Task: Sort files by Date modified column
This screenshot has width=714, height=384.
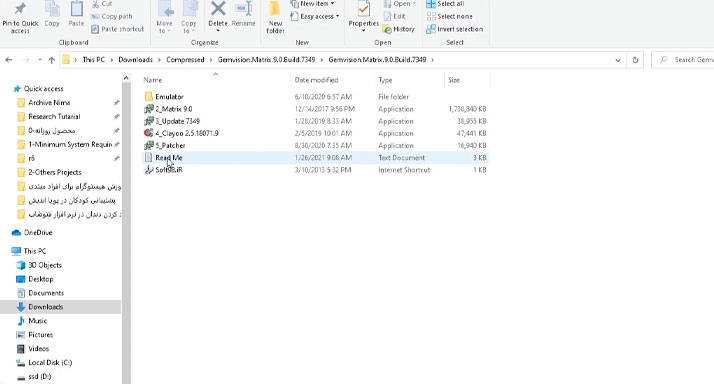Action: pyautogui.click(x=316, y=80)
